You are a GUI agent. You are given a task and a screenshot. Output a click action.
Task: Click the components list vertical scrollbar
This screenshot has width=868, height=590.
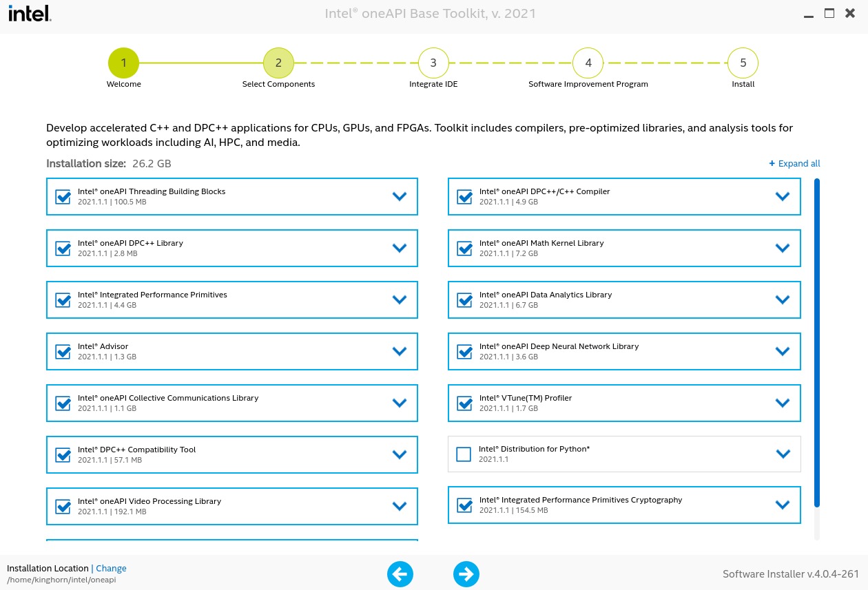[x=817, y=344]
